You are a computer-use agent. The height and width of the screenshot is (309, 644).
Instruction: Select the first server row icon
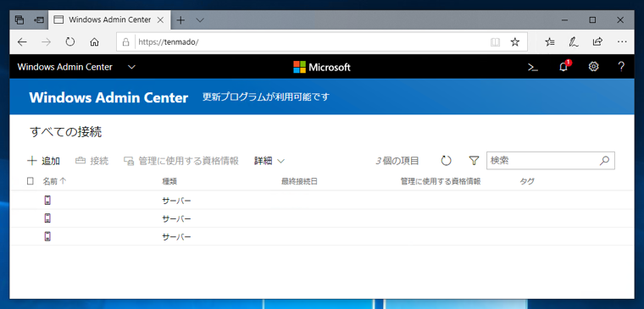47,201
